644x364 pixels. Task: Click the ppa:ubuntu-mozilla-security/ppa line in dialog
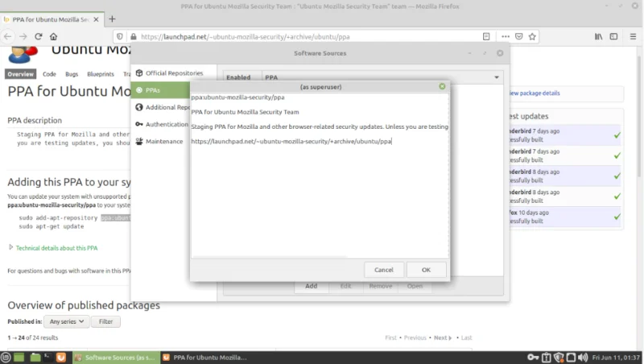(x=237, y=97)
